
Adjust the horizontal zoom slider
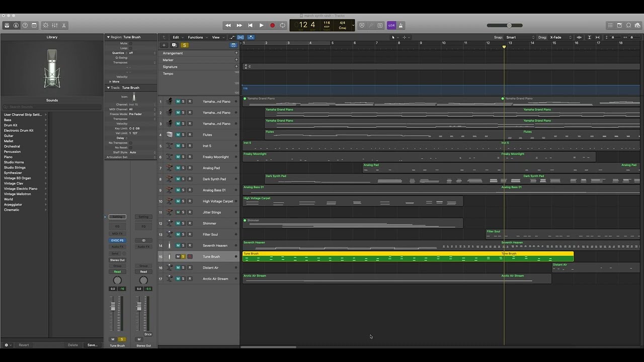[631, 37]
